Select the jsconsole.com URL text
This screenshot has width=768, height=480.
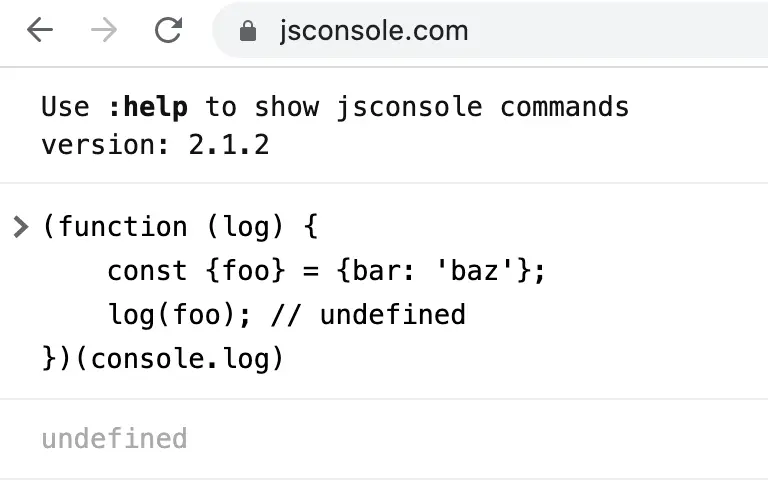tap(374, 31)
